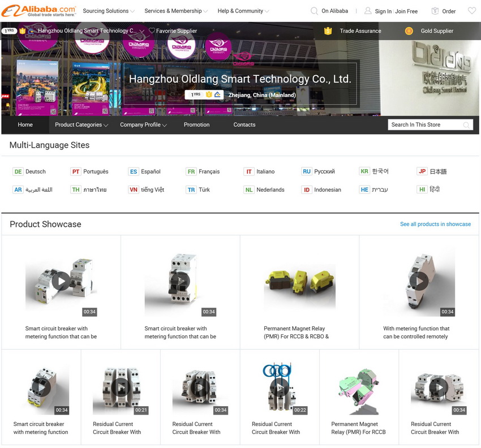Toggle Favorite Supplier heart
This screenshot has width=481, height=448.
click(152, 31)
